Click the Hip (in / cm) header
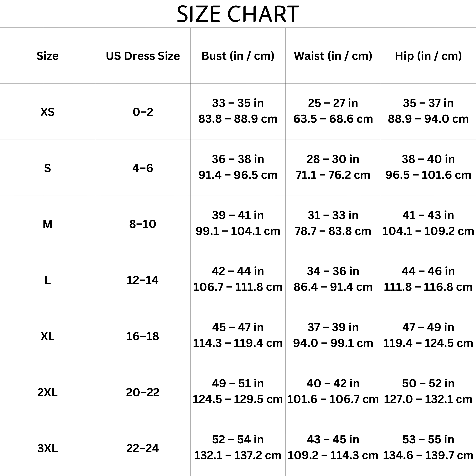Viewport: 476px width, 476px height. (428, 56)
